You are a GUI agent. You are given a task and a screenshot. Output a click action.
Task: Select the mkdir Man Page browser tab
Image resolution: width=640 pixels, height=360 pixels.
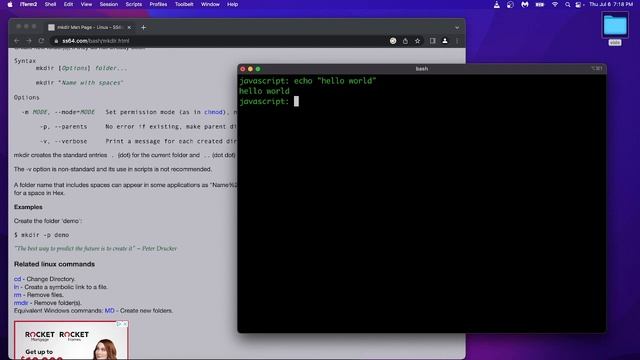pos(89,27)
